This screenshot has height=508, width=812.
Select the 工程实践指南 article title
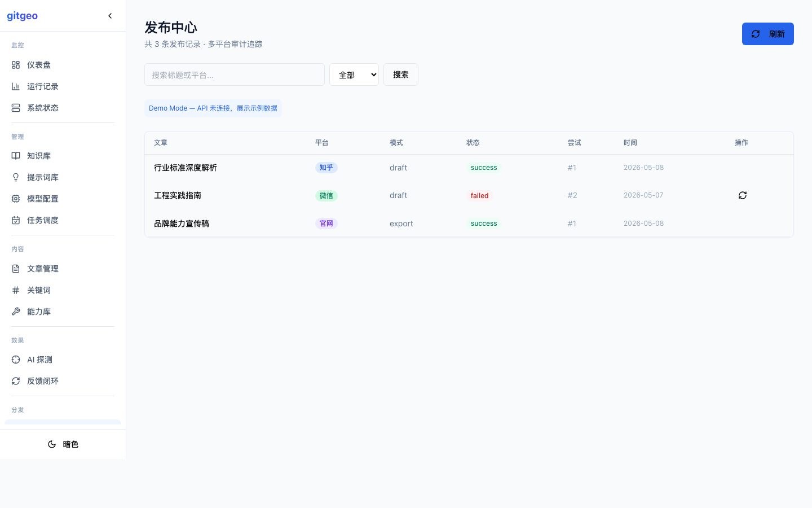(178, 195)
